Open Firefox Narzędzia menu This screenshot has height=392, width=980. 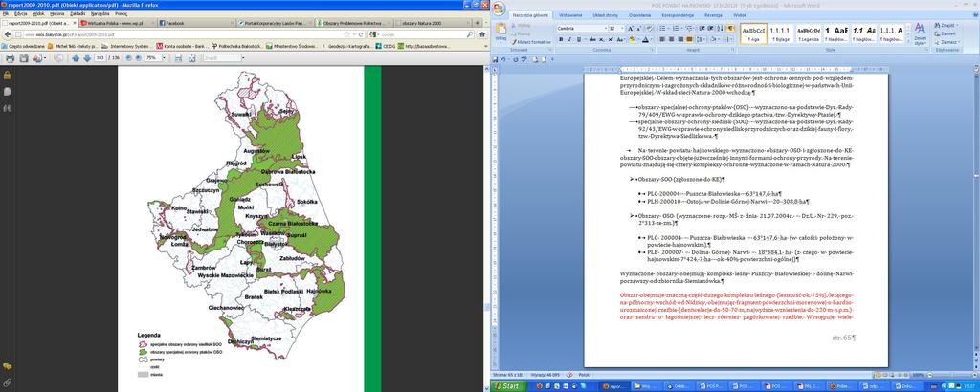point(100,13)
